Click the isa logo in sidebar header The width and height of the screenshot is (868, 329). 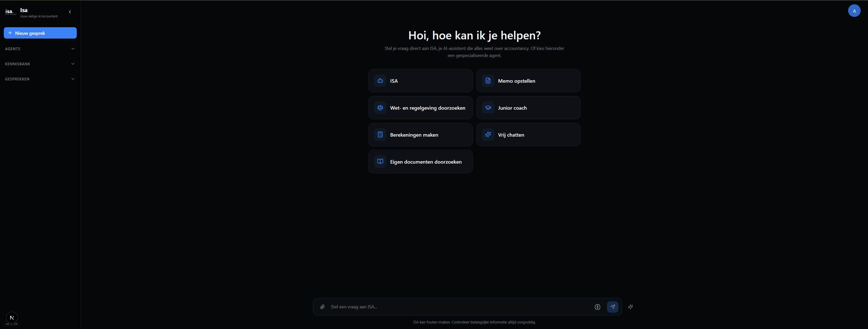(x=10, y=12)
